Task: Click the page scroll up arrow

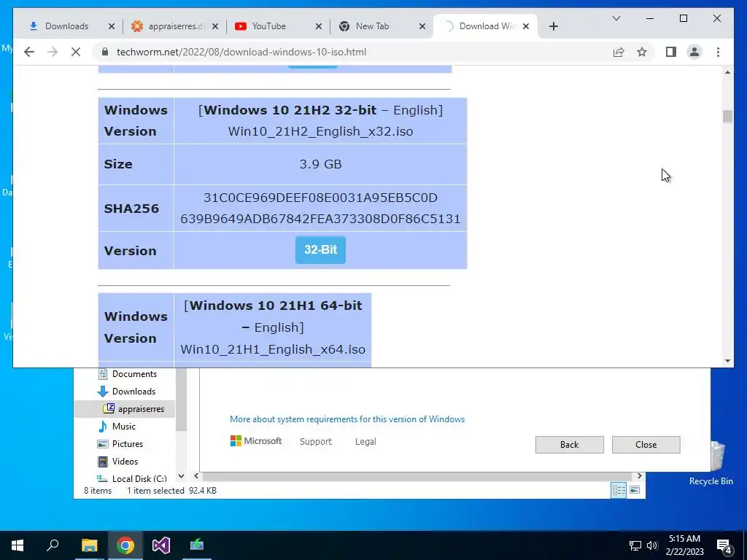Action: (727, 72)
